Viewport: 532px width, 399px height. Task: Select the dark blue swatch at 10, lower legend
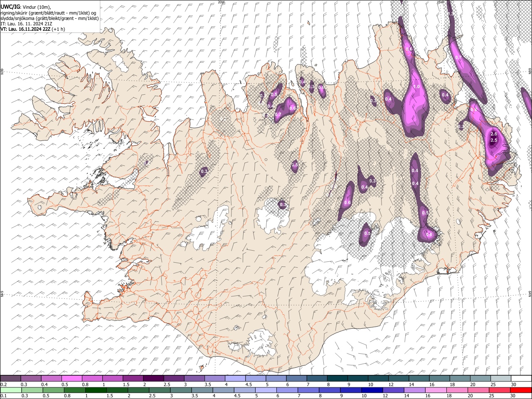373,390
